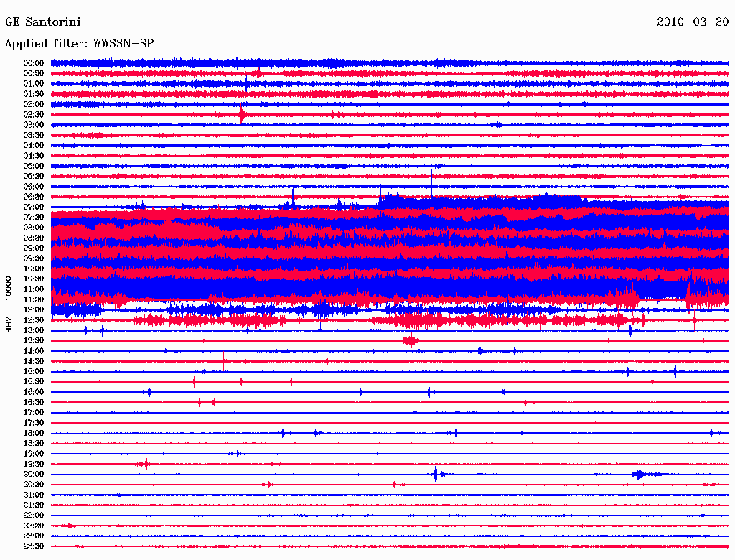The image size is (735, 560).
Task: Click the 08:00 time label
Action: tap(34, 228)
